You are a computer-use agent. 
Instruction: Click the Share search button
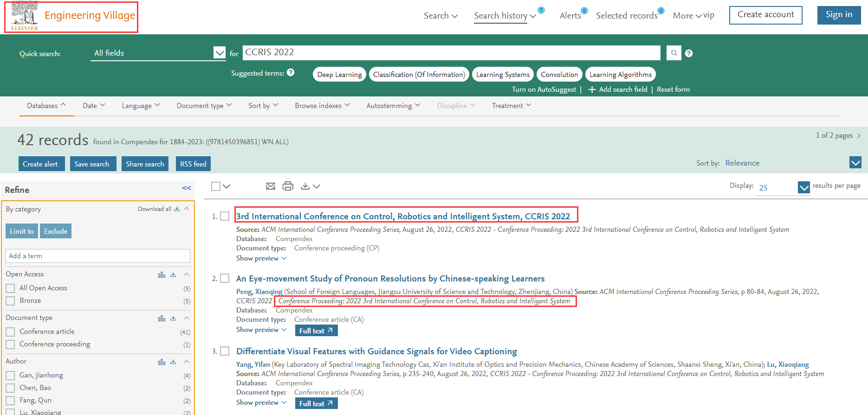pyautogui.click(x=145, y=164)
